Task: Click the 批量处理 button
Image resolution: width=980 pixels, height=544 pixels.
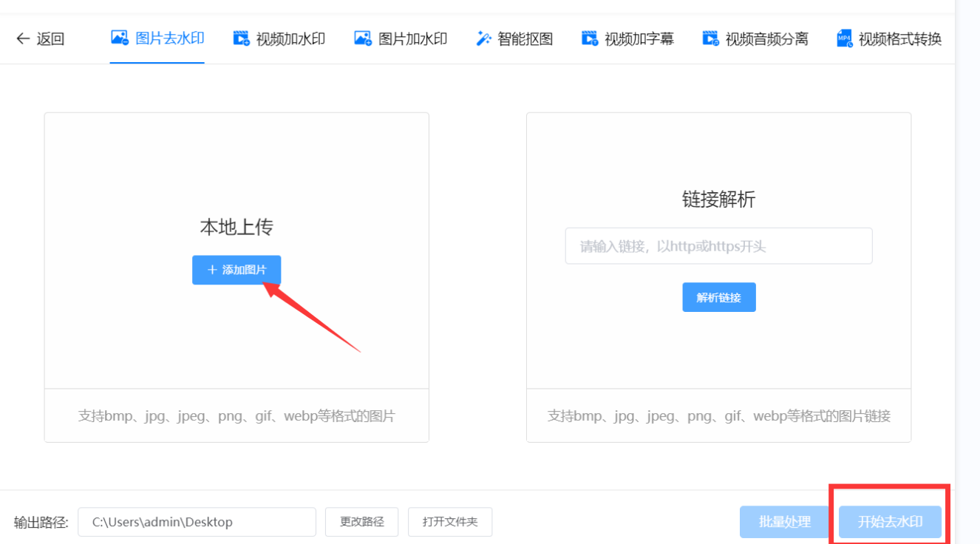Action: [x=784, y=522]
